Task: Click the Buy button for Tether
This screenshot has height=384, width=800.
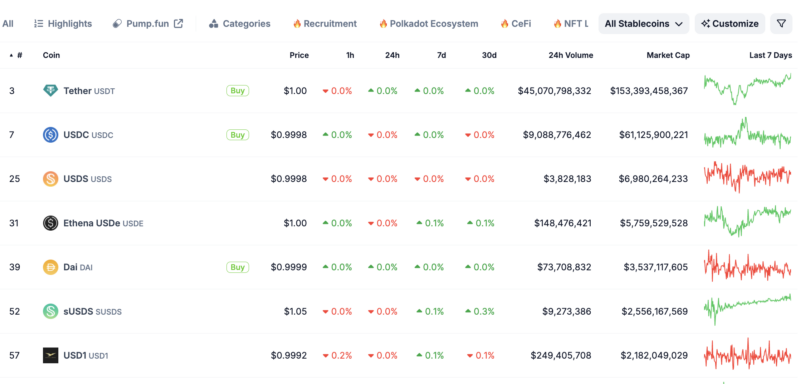Action: coord(238,91)
